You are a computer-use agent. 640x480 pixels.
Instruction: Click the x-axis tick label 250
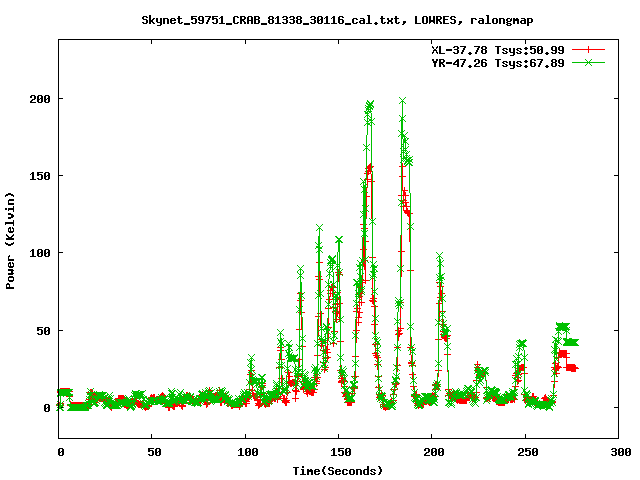coord(528,452)
